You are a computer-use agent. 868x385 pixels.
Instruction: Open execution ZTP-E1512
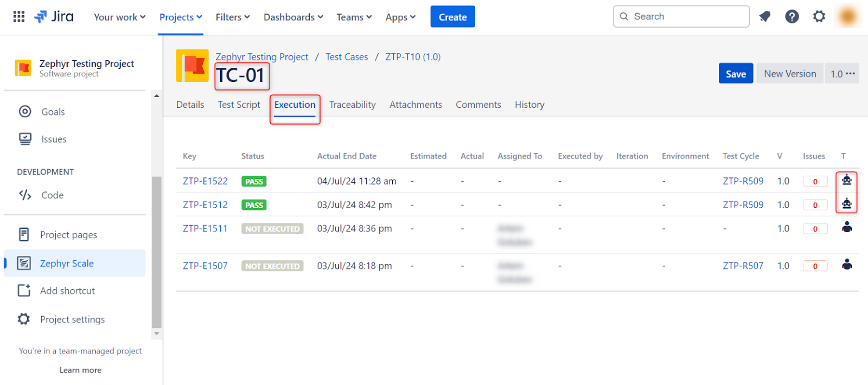[205, 205]
